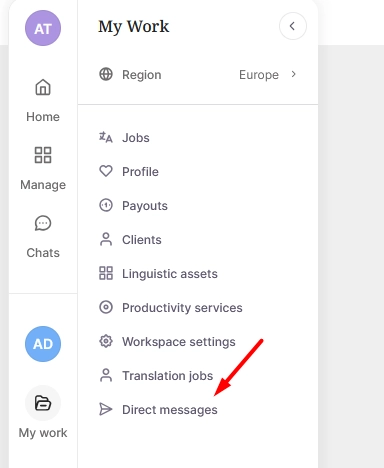Click the Linguistic assets grid icon
The image size is (384, 468).
pyautogui.click(x=106, y=273)
